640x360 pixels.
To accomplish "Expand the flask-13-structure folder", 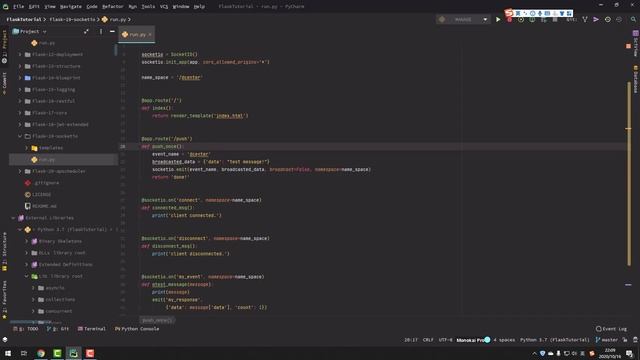I will 20,66.
